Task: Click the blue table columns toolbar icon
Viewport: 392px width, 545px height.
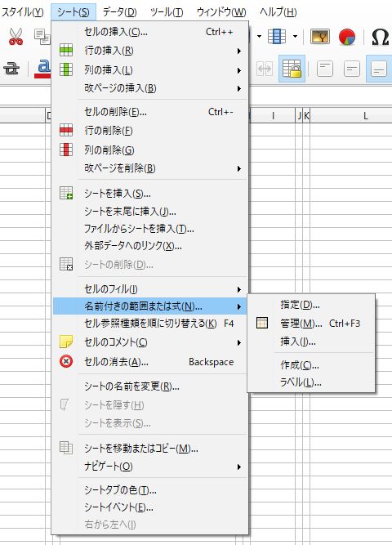Action: click(x=277, y=36)
